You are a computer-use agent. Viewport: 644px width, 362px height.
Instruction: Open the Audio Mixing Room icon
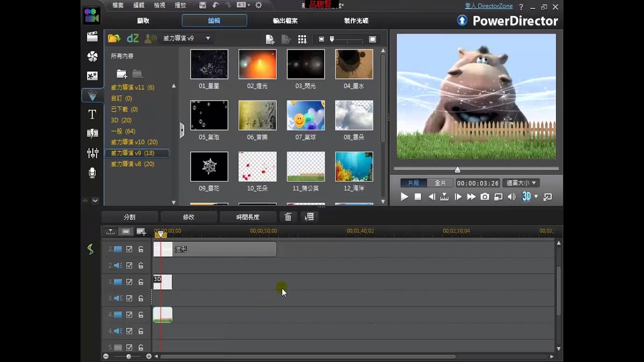92,153
